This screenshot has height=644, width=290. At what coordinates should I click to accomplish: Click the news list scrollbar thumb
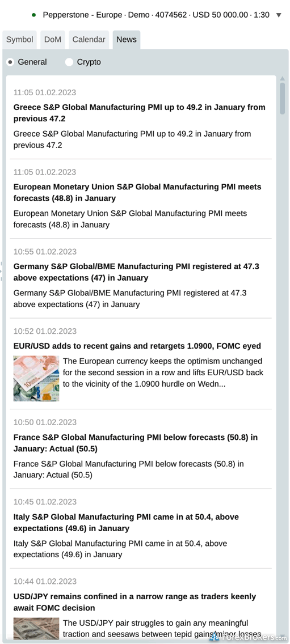pos(282,99)
